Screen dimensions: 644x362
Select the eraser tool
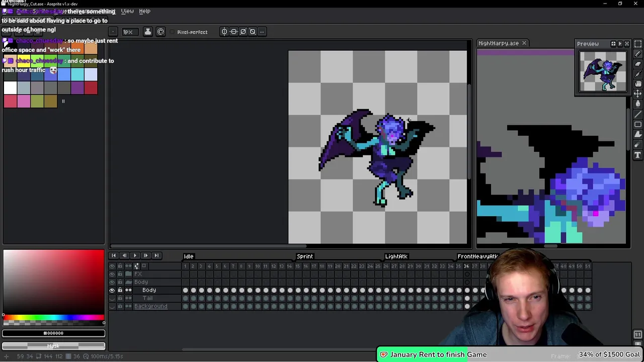coord(638,64)
